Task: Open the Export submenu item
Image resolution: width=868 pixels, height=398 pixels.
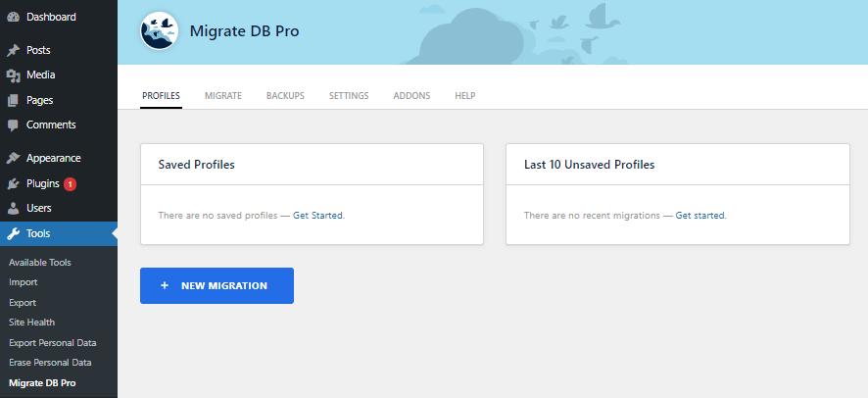Action: point(23,303)
